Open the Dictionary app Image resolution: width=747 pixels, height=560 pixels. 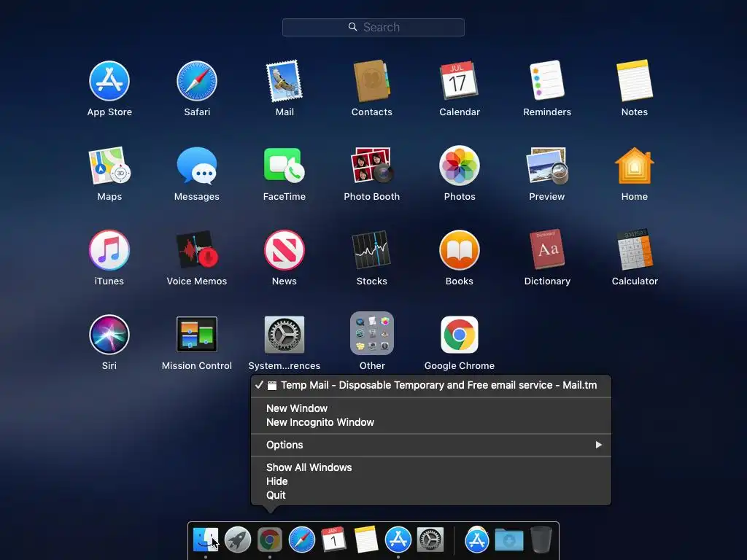547,249
